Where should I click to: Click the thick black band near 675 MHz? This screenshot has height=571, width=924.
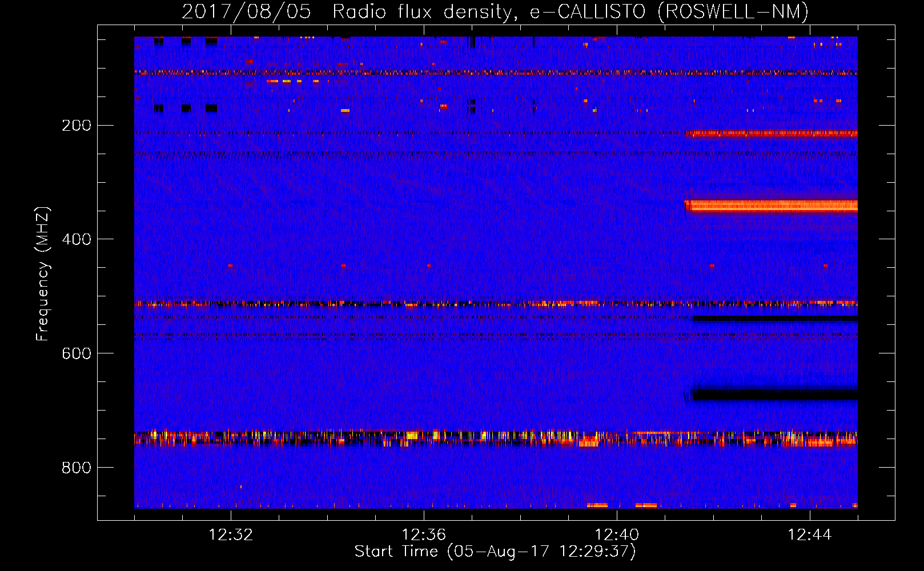tap(775, 395)
